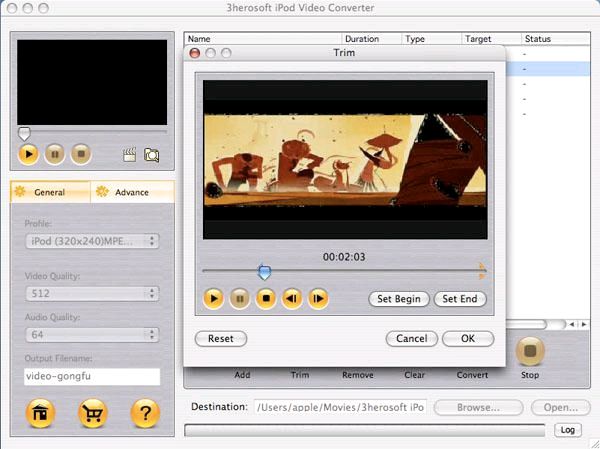Click the Duration column header
Viewport: 600px width, 449px height.
pos(371,39)
